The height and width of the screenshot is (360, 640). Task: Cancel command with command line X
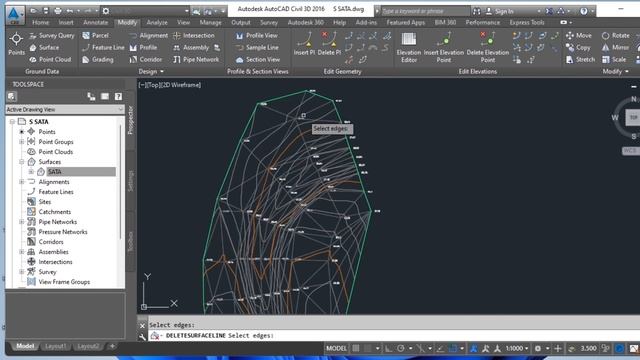(x=142, y=325)
